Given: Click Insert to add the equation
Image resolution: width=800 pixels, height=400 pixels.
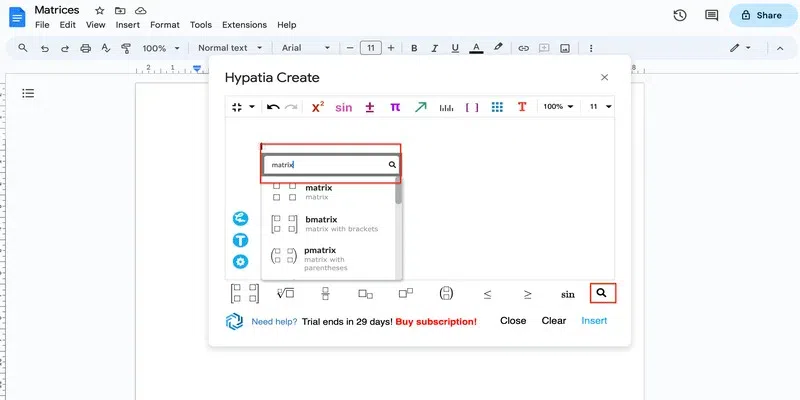Looking at the screenshot, I should 594,321.
